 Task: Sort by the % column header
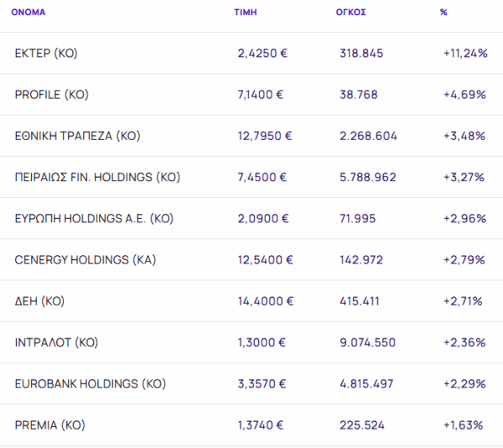[443, 13]
